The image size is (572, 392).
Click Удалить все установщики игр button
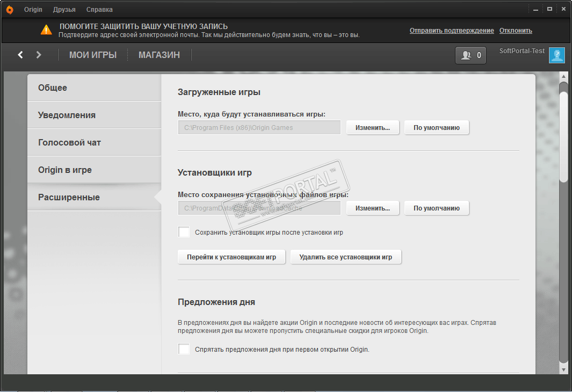(x=345, y=257)
